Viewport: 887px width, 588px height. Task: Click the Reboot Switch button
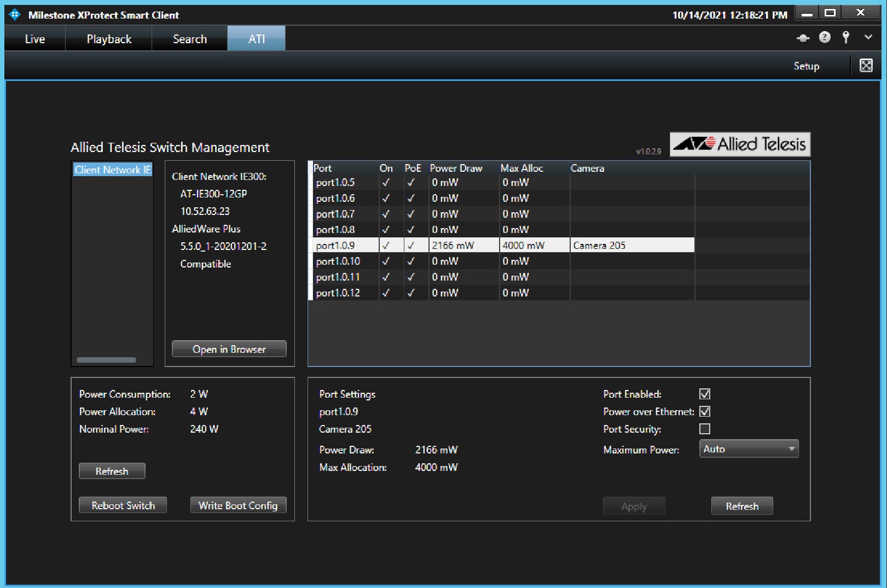point(123,505)
